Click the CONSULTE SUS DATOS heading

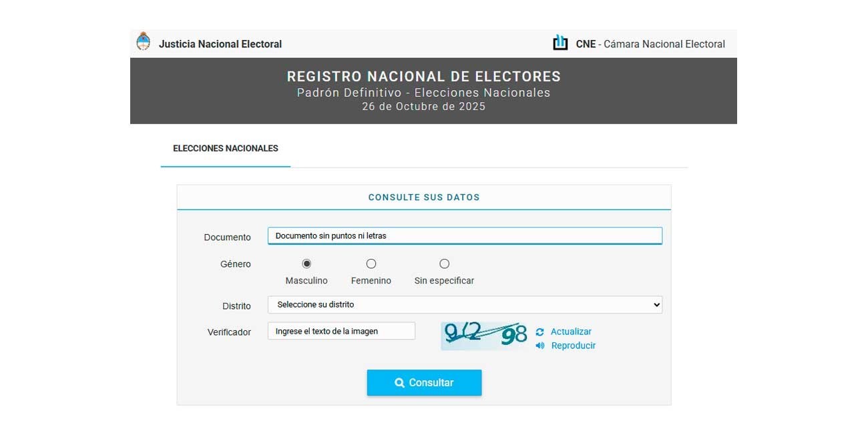(x=424, y=197)
